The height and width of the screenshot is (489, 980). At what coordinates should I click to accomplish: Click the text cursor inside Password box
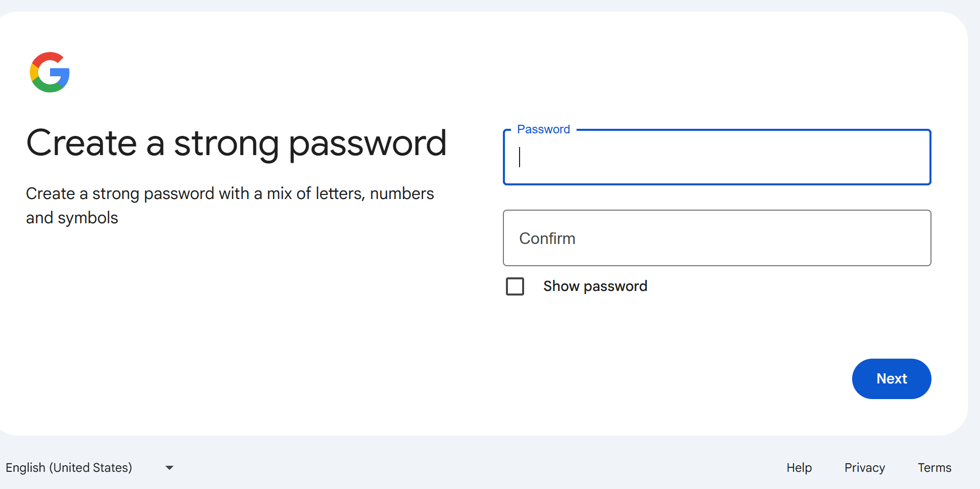(x=520, y=157)
